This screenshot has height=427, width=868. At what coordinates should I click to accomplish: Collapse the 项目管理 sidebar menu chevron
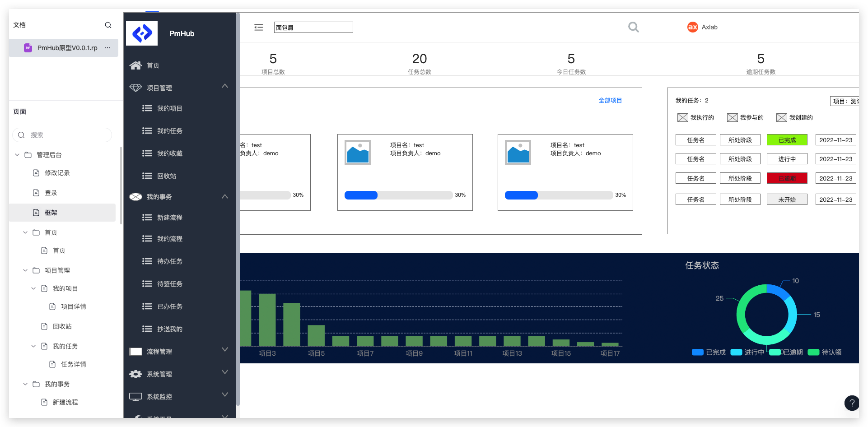[225, 86]
